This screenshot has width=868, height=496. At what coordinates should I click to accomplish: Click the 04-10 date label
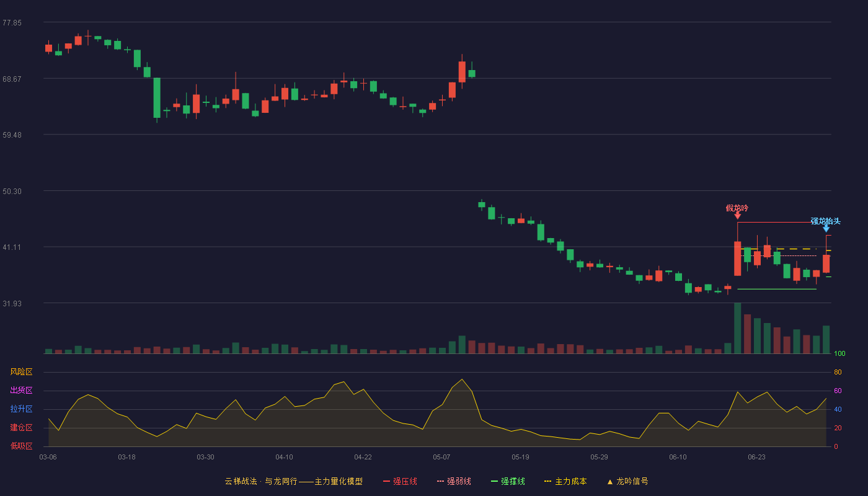pyautogui.click(x=284, y=457)
